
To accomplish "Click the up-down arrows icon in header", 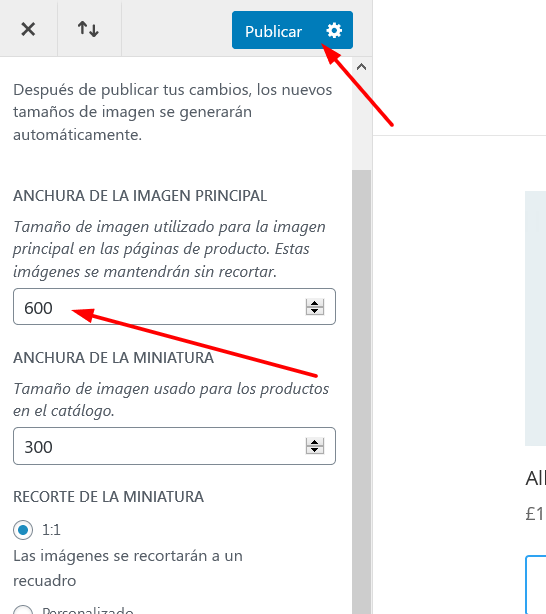I will coord(88,29).
